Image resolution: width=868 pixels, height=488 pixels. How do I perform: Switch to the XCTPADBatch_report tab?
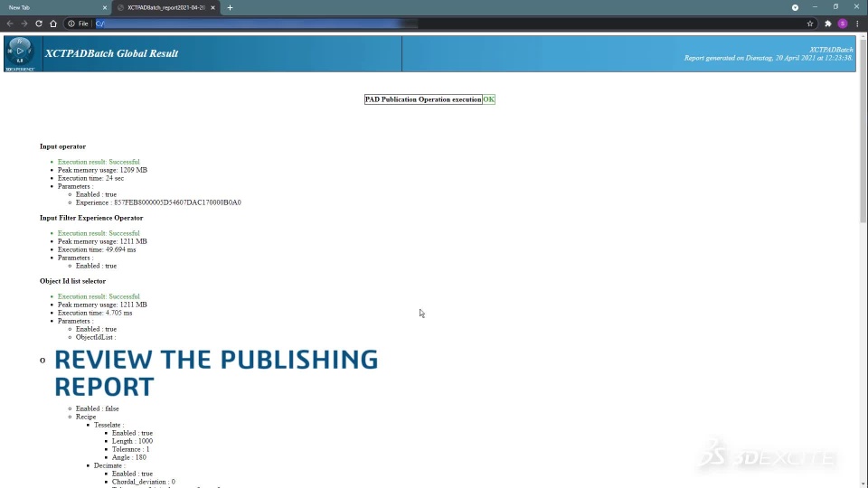point(165,8)
